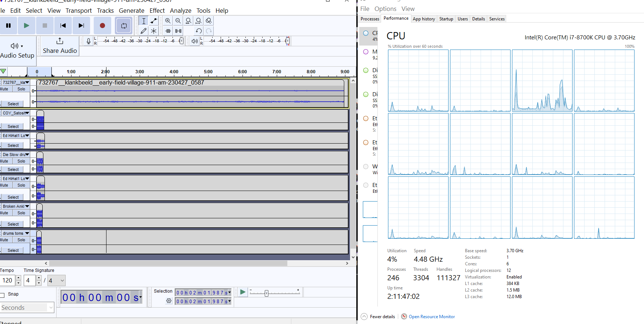Click the Undo arrow
The image size is (644, 324).
click(198, 31)
